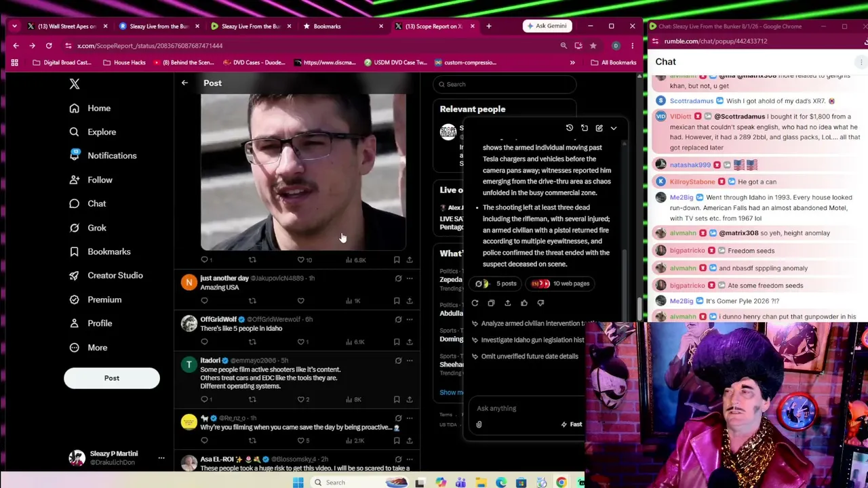
Task: Launch Chrome from the taskbar
Action: click(x=561, y=483)
